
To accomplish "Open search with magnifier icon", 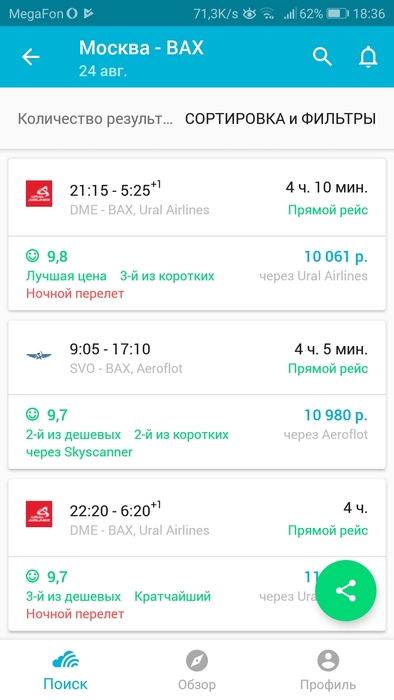I will [x=322, y=57].
